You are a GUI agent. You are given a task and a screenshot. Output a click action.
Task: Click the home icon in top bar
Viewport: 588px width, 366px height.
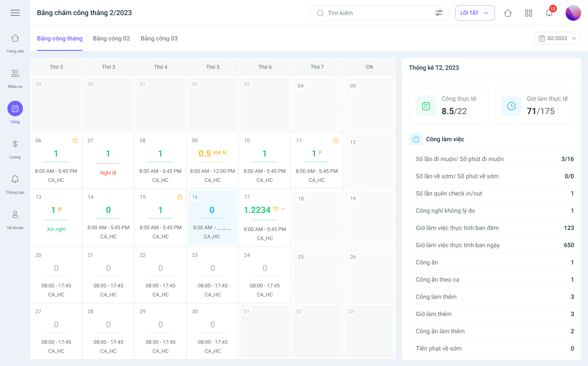508,13
